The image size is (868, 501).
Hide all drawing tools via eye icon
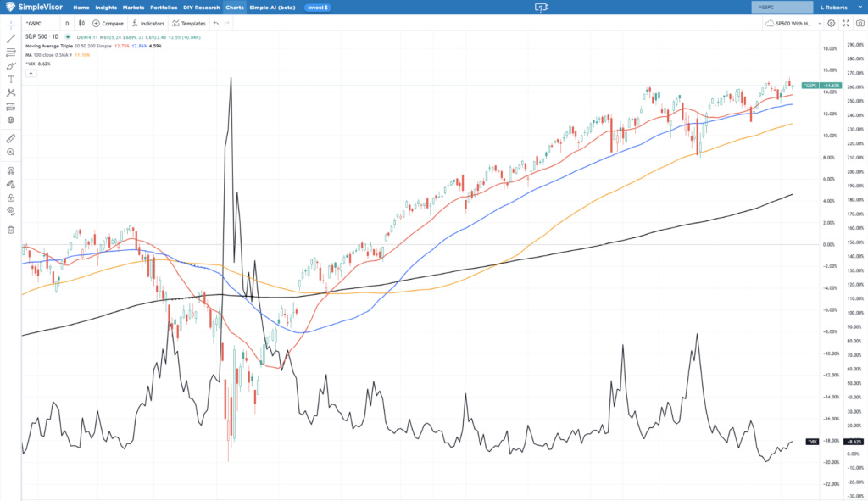coord(10,210)
